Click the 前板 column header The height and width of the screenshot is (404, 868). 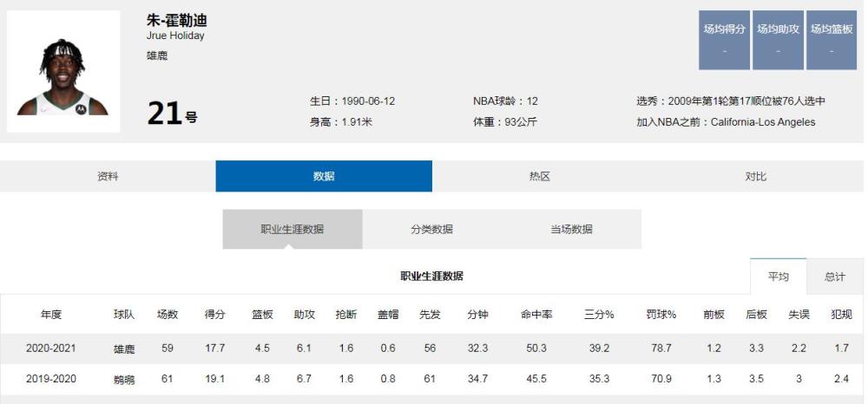click(x=714, y=315)
